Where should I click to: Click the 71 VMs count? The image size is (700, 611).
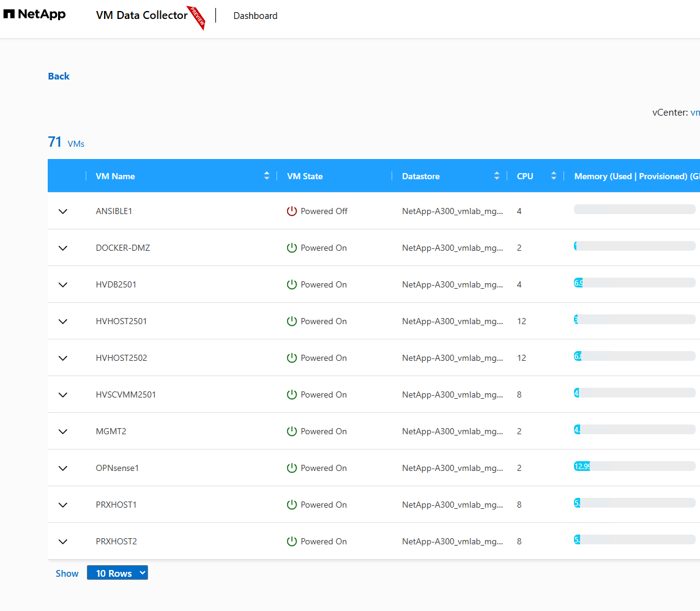66,142
